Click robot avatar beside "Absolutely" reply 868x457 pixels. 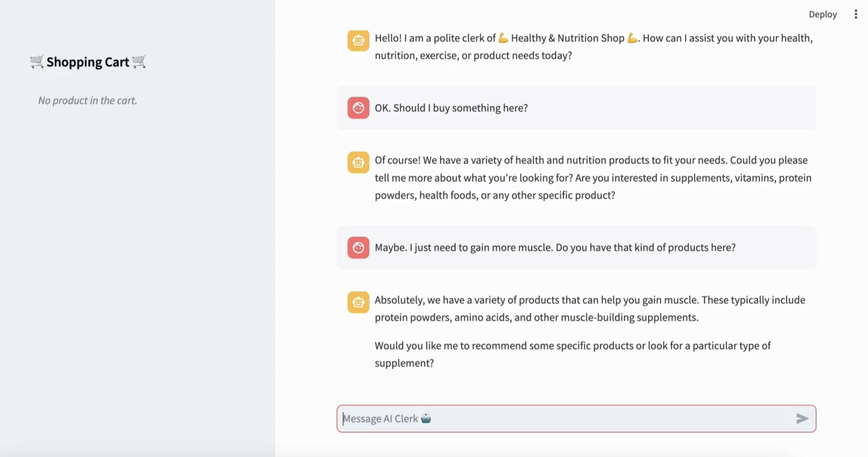pos(358,302)
